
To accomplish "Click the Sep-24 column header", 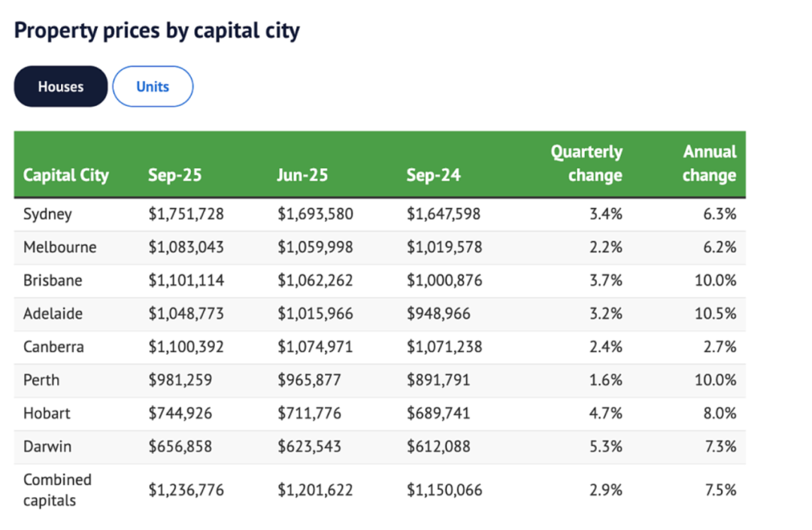I will 433,175.
